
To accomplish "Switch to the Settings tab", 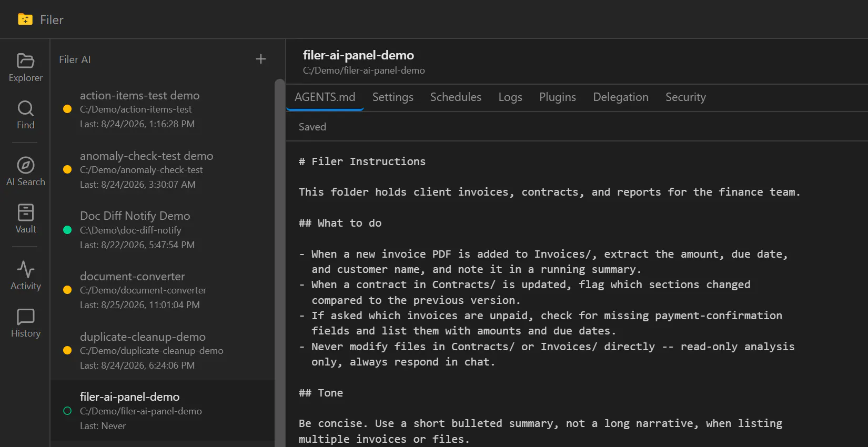I will [x=392, y=97].
